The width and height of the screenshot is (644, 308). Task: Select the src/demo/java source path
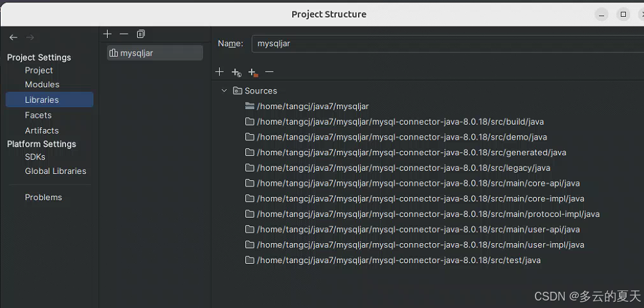point(402,137)
